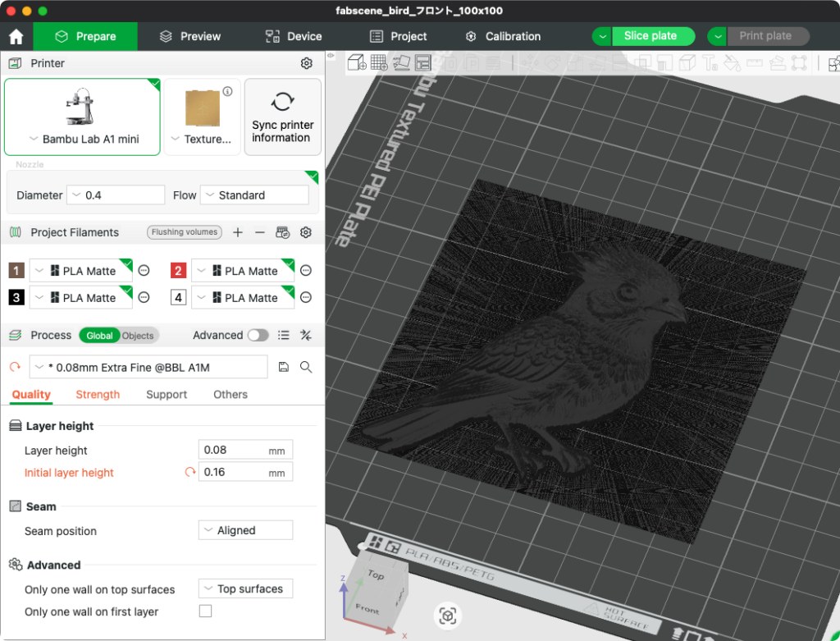The height and width of the screenshot is (641, 840).
Task: Edit filament 2 preset via ellipsis icon
Action: pos(306,271)
